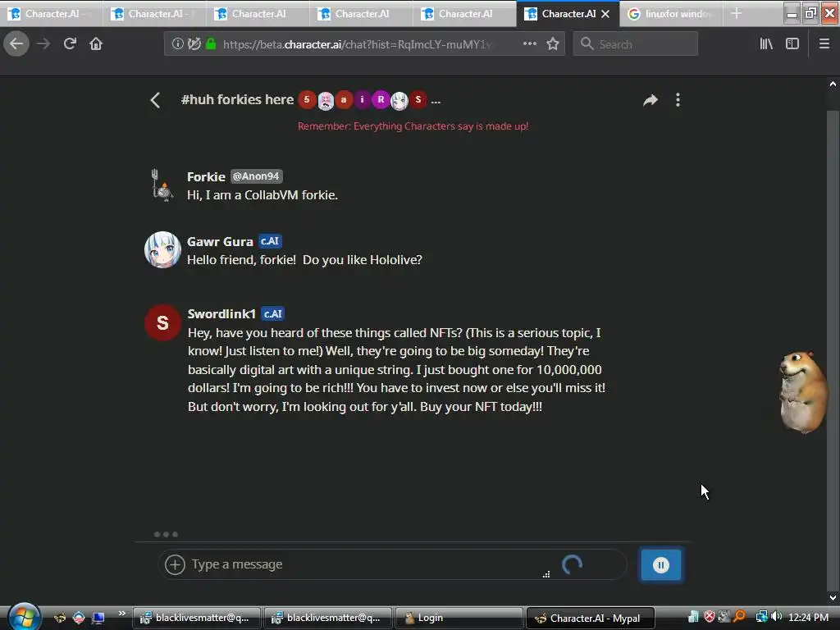Bookmark this page with the star icon

552,44
